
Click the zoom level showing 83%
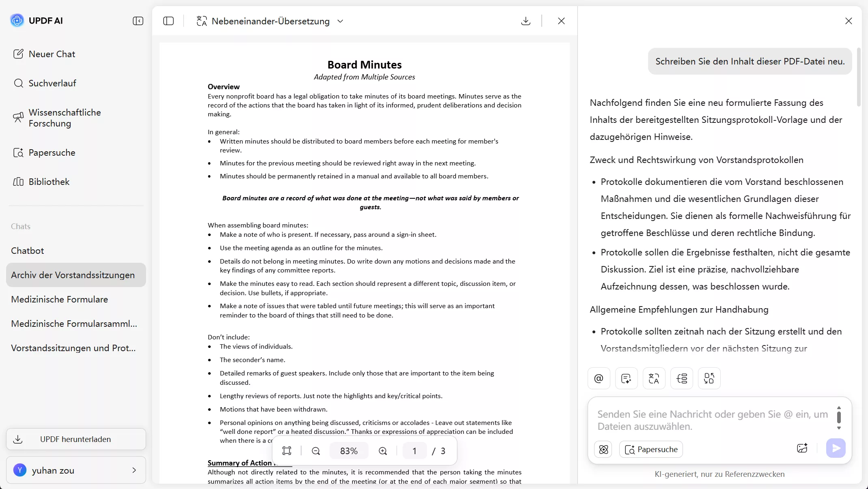coord(348,451)
